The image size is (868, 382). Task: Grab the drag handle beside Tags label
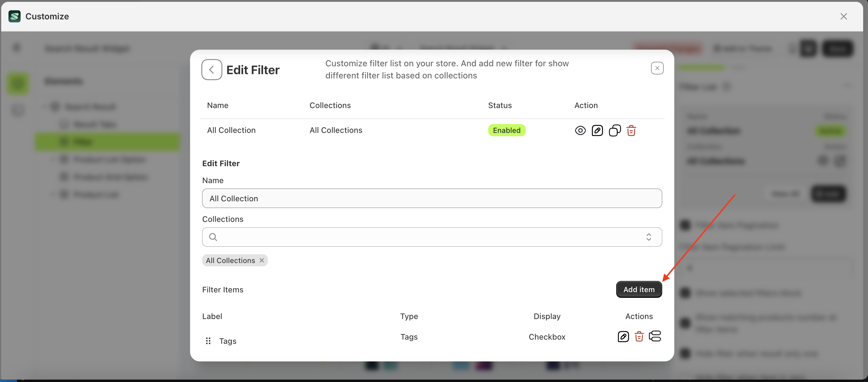tap(208, 341)
